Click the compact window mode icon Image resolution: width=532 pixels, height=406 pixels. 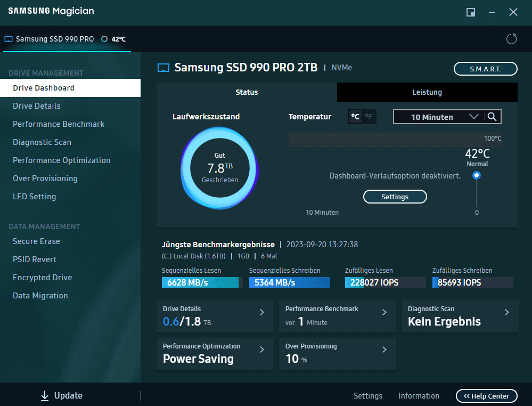tap(471, 12)
